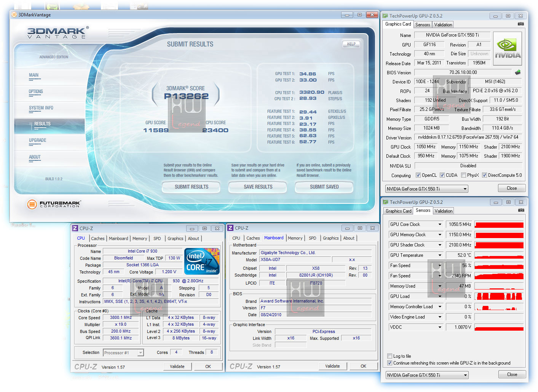Image resolution: width=538 pixels, height=392 pixels.
Task: Open the VDDC sensor dropdown
Action: click(440, 327)
